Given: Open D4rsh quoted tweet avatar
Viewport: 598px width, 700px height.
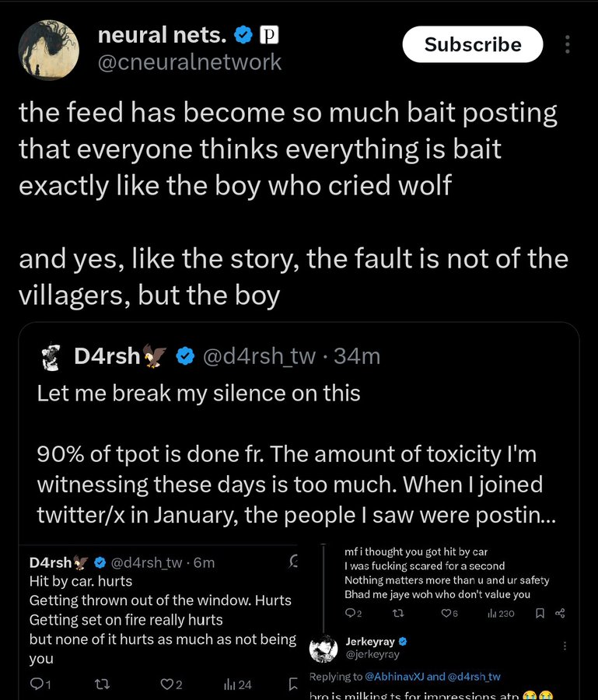Looking at the screenshot, I should tap(52, 357).
